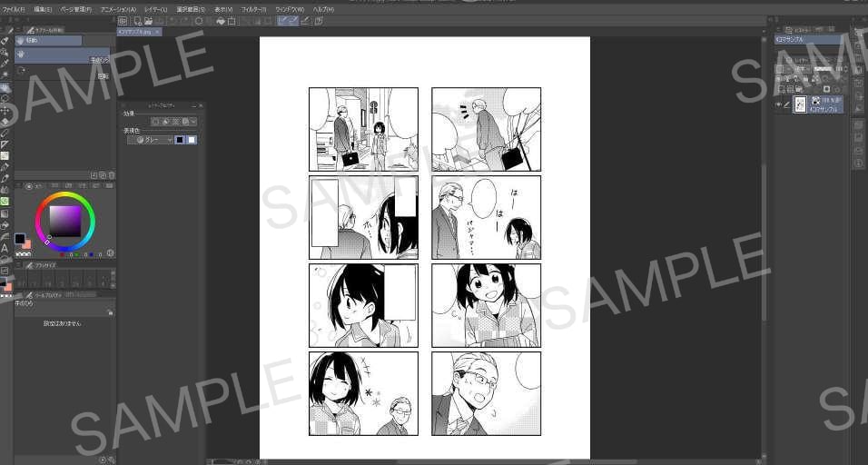
Task: Open the 表示(V) menu
Action: coord(223,9)
